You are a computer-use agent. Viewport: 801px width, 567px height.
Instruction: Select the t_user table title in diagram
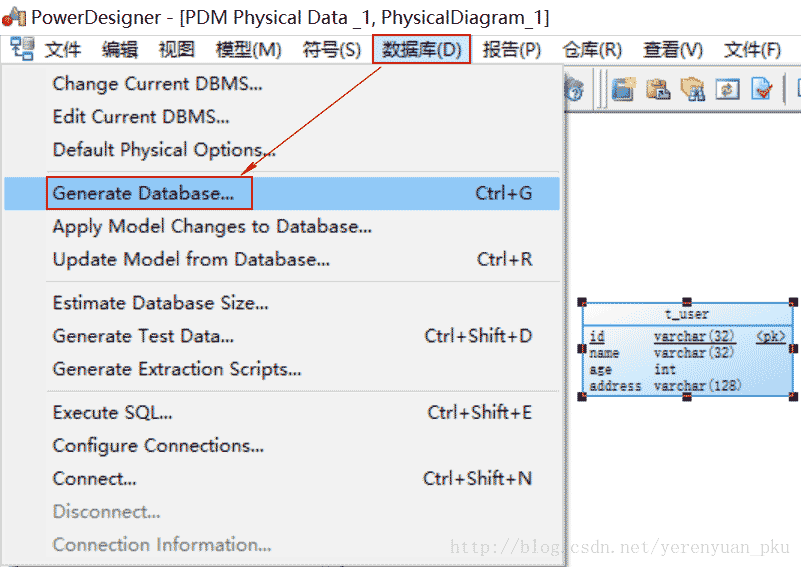tap(687, 314)
